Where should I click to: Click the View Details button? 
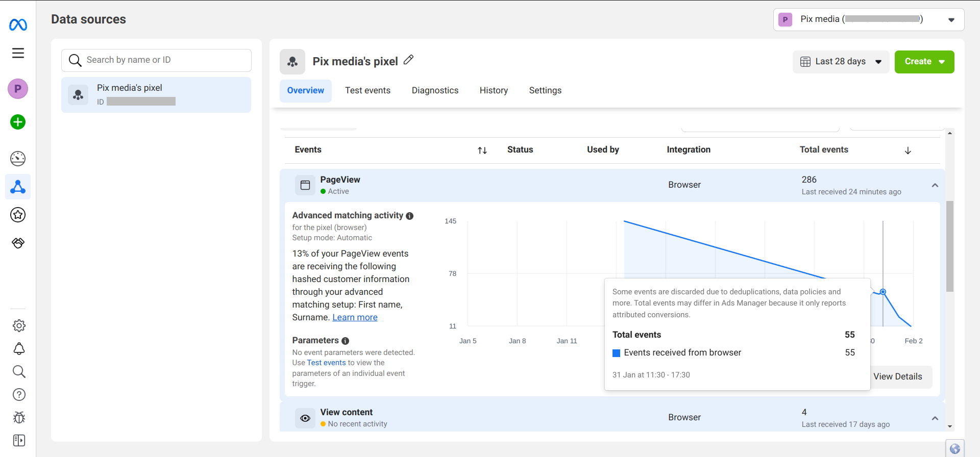point(897,376)
